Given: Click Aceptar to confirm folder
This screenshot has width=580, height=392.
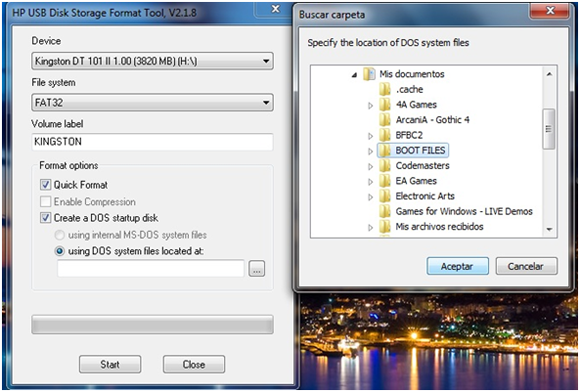Looking at the screenshot, I should point(458,266).
